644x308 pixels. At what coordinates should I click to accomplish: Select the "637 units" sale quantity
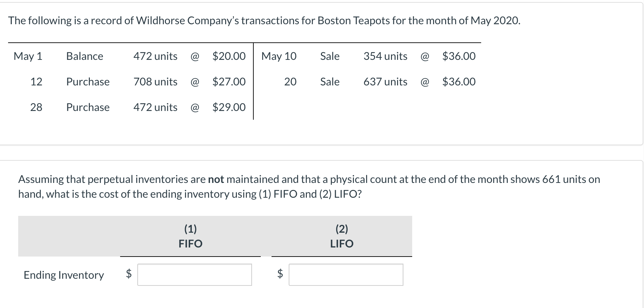pyautogui.click(x=385, y=82)
